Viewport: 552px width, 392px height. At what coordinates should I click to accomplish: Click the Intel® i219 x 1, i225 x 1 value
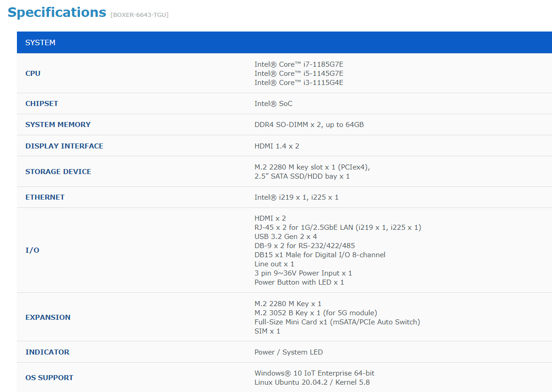tap(297, 197)
